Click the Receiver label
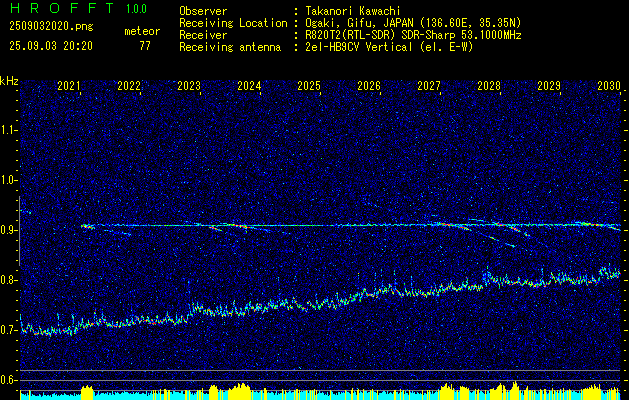Viewport: 629px width, 400px height. (x=203, y=35)
